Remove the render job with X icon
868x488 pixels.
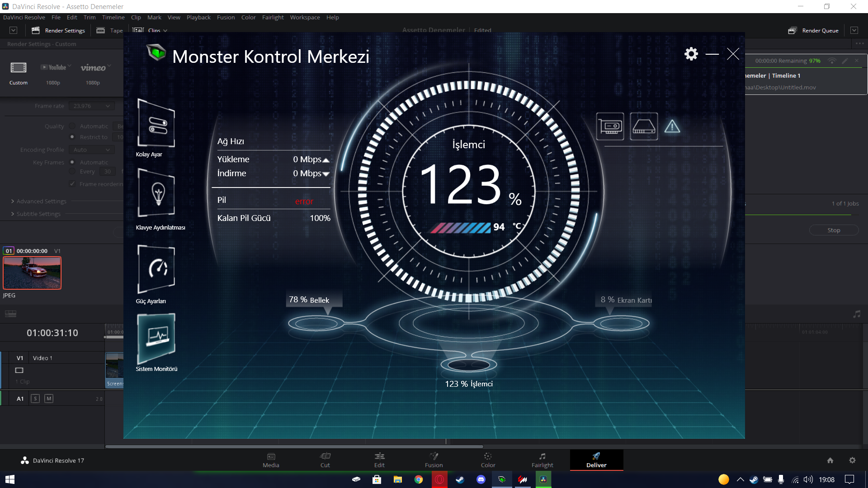856,61
